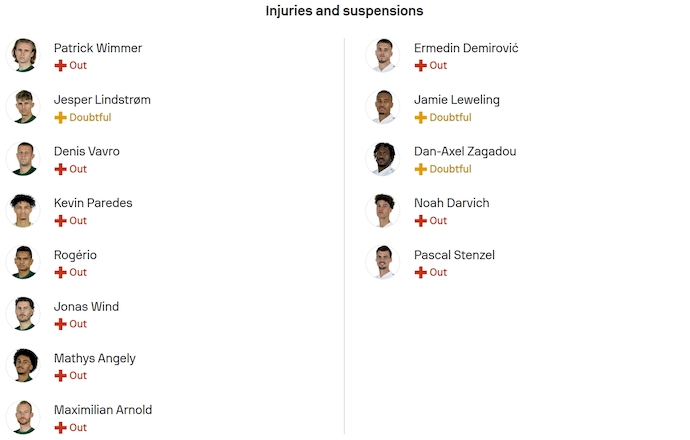Image resolution: width=690 pixels, height=440 pixels.
Task: Click the yellow doubtful icon under Dan-Axel Zagadou
Action: click(x=420, y=169)
